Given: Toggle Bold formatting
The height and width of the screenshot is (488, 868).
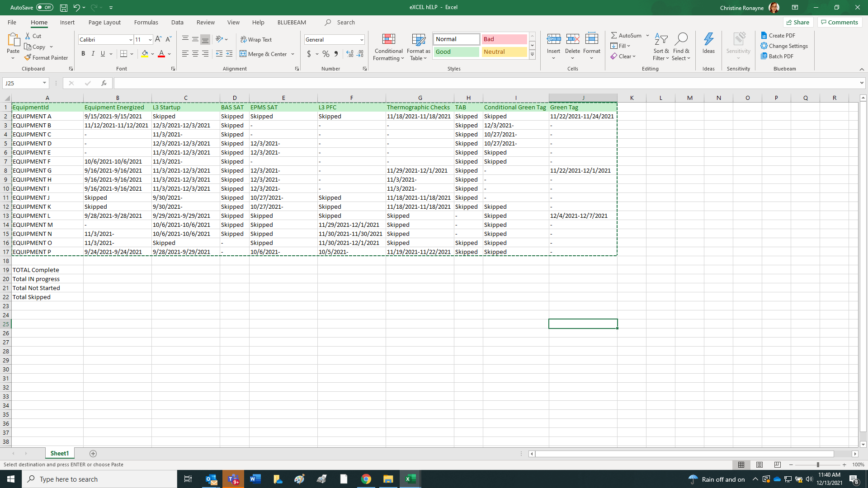Looking at the screenshot, I should [x=83, y=54].
